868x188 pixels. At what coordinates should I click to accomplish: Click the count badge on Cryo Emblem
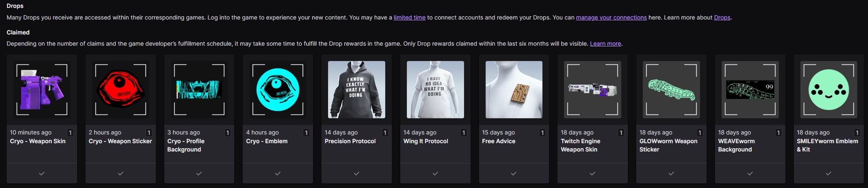tap(306, 133)
